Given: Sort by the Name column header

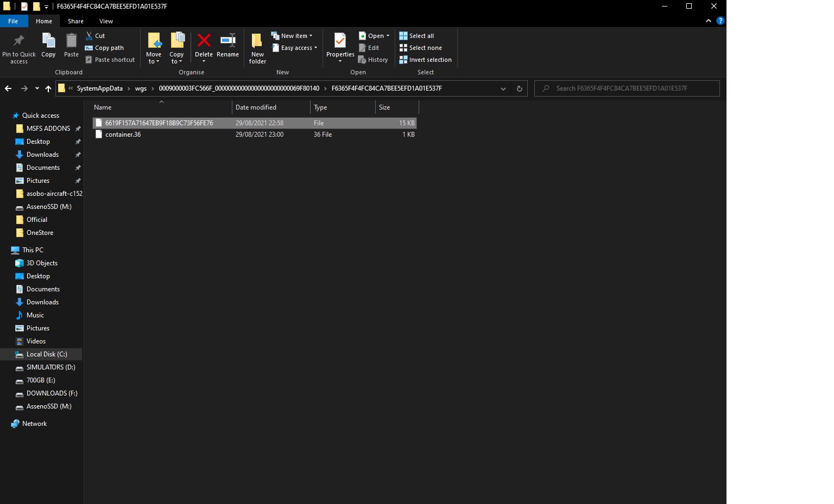Looking at the screenshot, I should click(x=161, y=107).
